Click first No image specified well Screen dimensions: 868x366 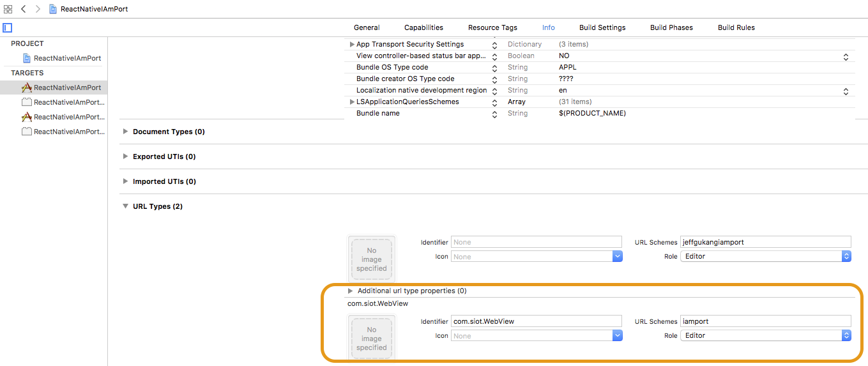(372, 259)
